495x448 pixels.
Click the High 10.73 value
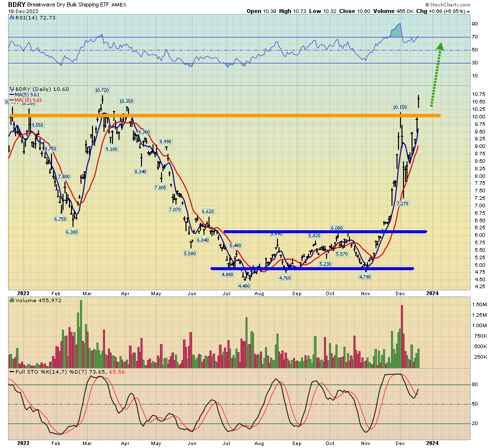pyautogui.click(x=292, y=11)
